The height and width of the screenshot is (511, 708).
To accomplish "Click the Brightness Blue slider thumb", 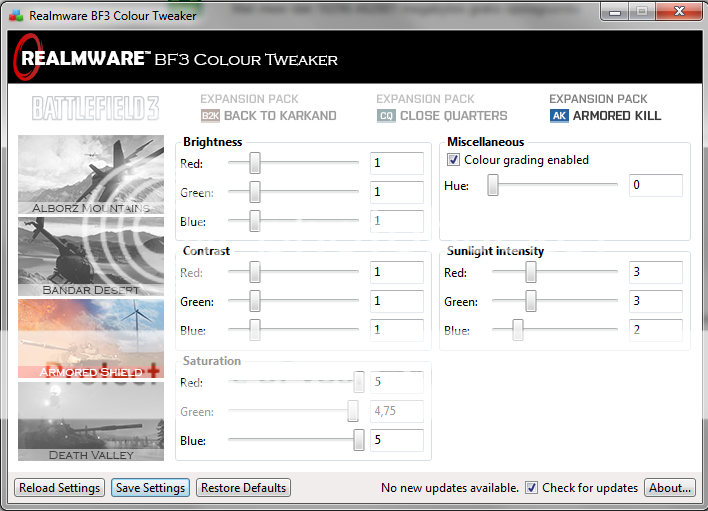I will tap(255, 221).
